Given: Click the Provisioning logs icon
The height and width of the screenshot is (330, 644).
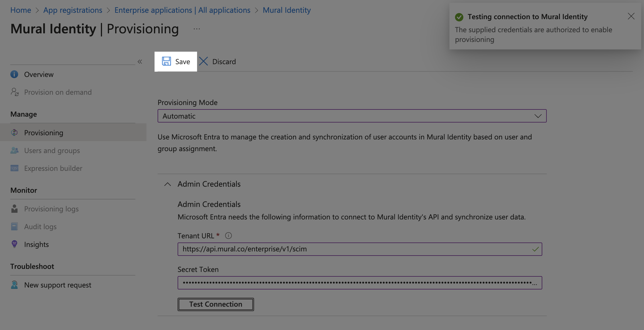Looking at the screenshot, I should click(x=14, y=209).
